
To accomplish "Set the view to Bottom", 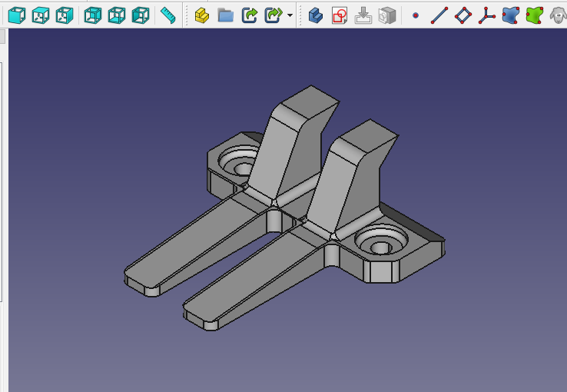I will tap(117, 15).
